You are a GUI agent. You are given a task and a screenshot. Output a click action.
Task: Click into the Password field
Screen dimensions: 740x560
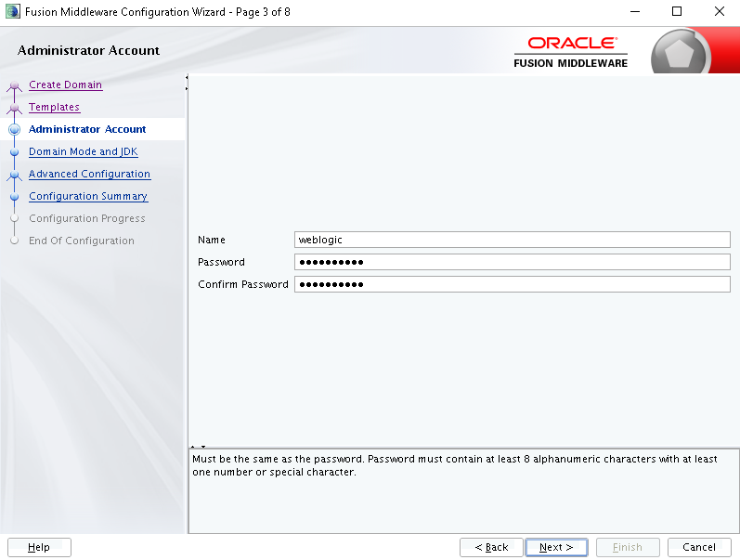(512, 262)
